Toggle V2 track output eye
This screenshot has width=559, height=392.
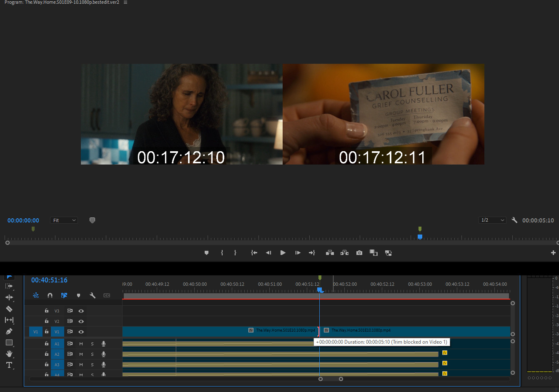[81, 321]
